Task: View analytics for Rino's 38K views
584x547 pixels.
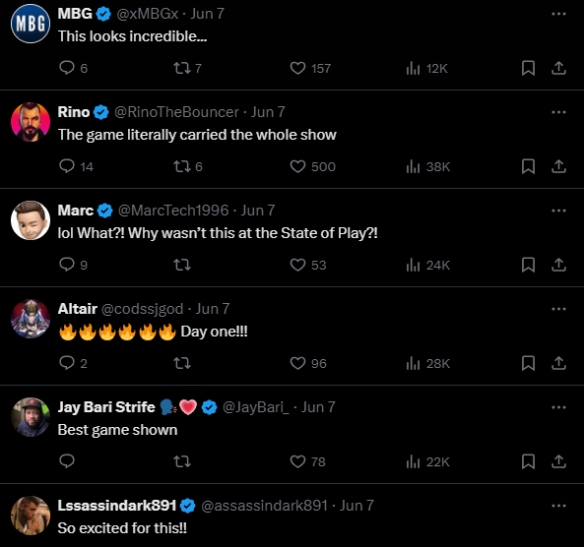Action: pyautogui.click(x=428, y=167)
